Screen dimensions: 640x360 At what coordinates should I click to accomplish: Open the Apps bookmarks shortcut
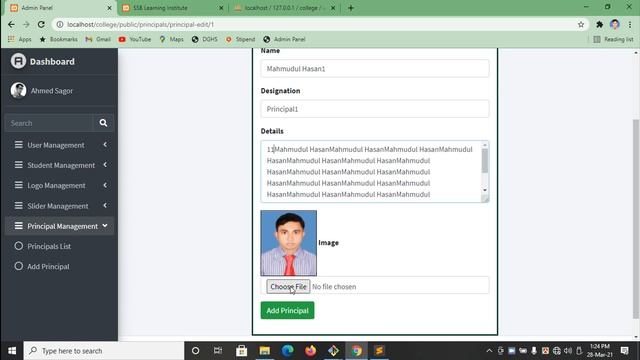19,39
